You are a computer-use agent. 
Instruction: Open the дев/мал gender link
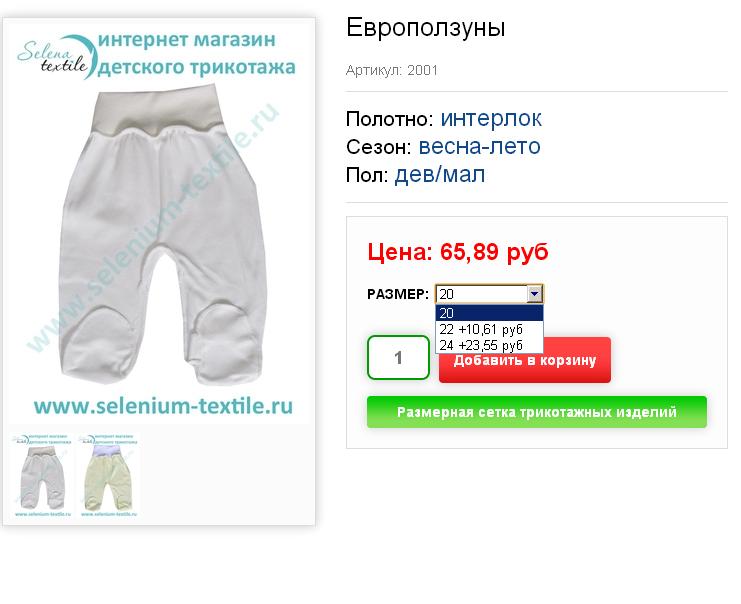click(x=439, y=175)
